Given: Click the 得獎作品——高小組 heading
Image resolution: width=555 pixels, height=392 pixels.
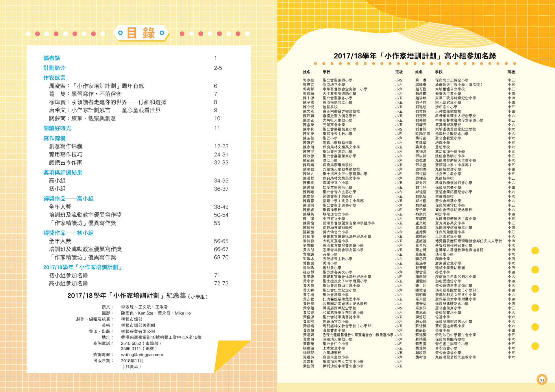Looking at the screenshot, I should [x=69, y=198].
